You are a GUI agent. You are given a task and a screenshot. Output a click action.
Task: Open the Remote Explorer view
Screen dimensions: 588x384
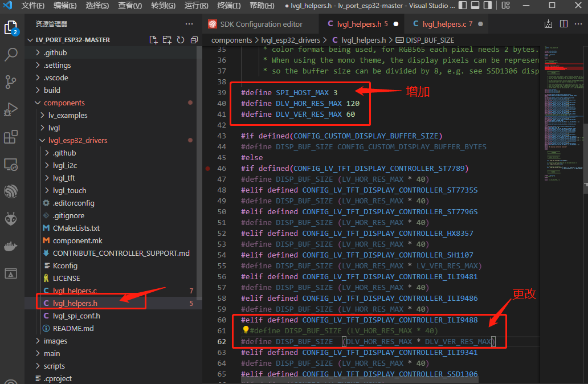point(11,164)
